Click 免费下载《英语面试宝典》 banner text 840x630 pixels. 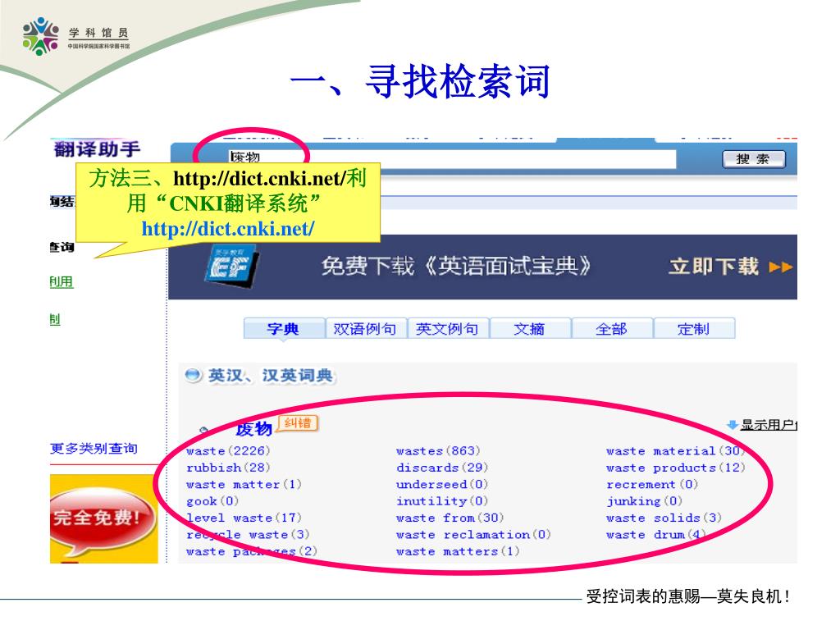[x=456, y=266]
